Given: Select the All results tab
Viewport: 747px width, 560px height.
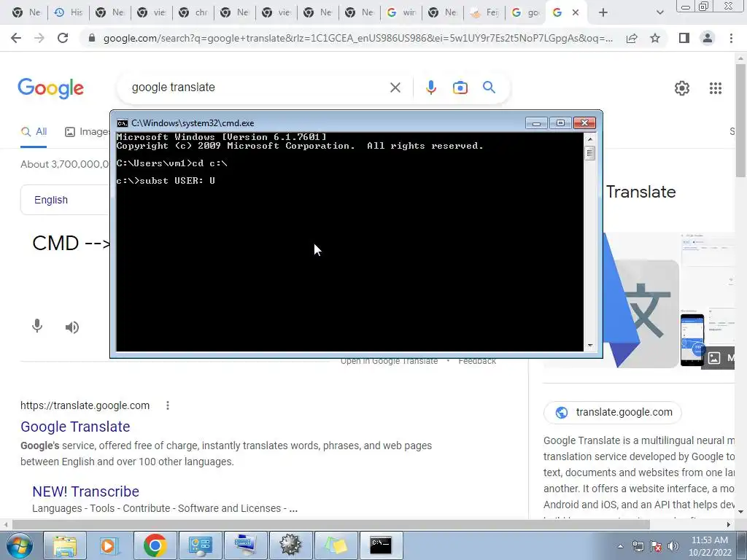Looking at the screenshot, I should pos(34,132).
